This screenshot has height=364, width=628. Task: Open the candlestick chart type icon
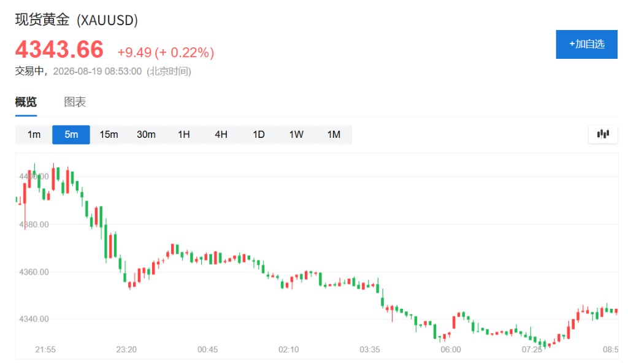[x=603, y=134]
